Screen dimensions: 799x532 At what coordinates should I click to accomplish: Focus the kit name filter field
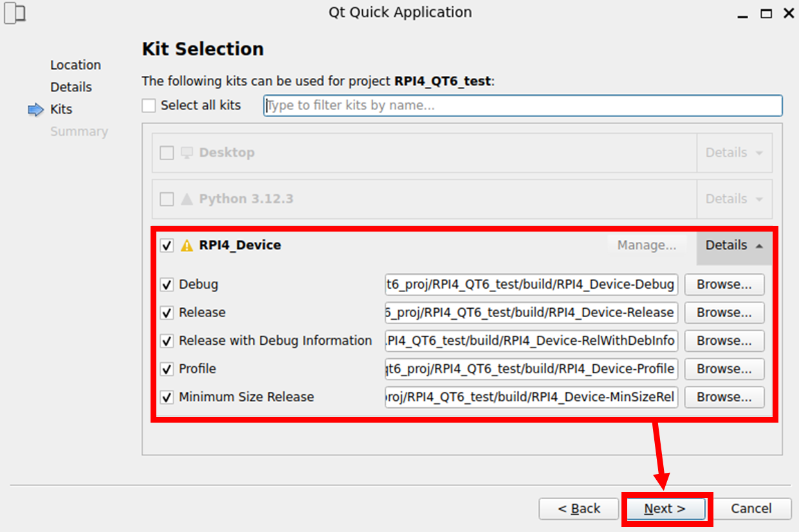pyautogui.click(x=523, y=105)
